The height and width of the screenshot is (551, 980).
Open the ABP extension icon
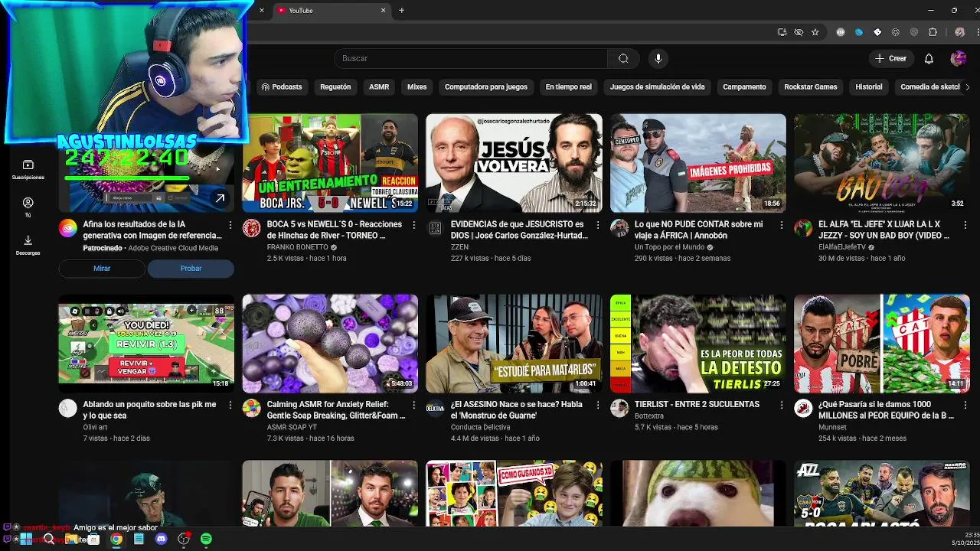[x=841, y=32]
